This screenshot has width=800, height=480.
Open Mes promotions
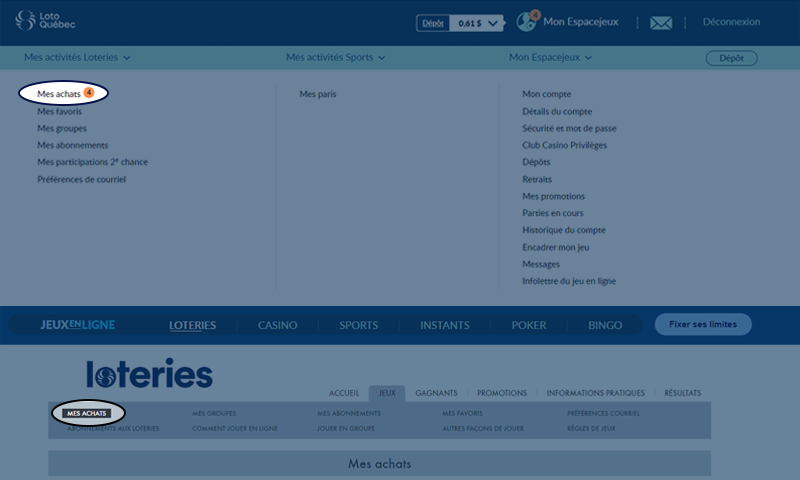(x=554, y=196)
